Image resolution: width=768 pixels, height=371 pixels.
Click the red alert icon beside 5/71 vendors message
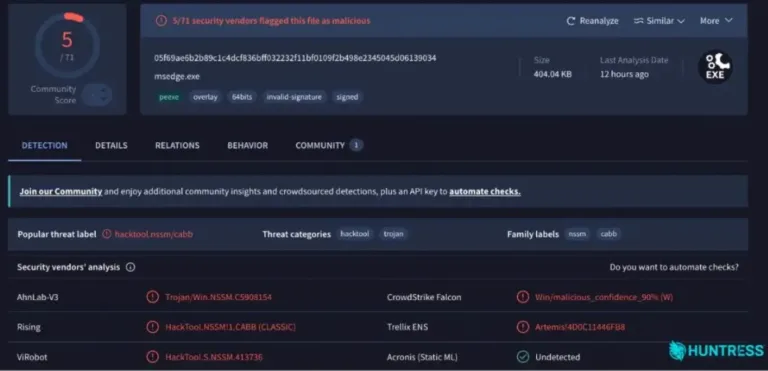161,21
